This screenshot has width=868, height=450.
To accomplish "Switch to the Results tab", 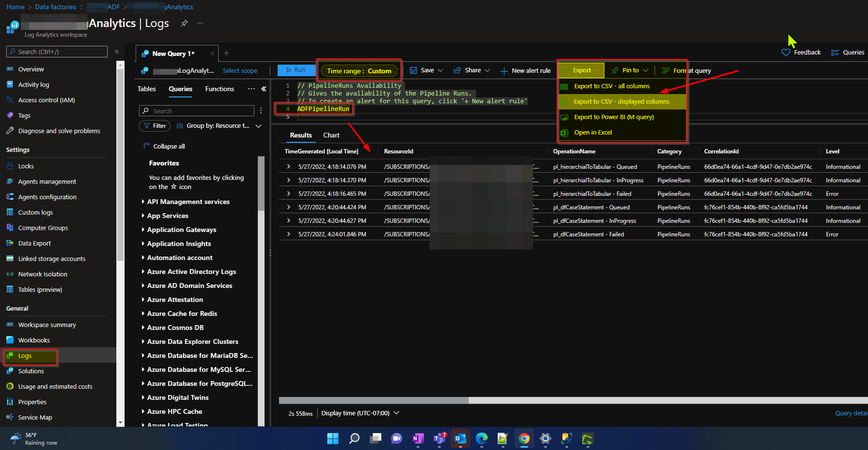I will [301, 136].
